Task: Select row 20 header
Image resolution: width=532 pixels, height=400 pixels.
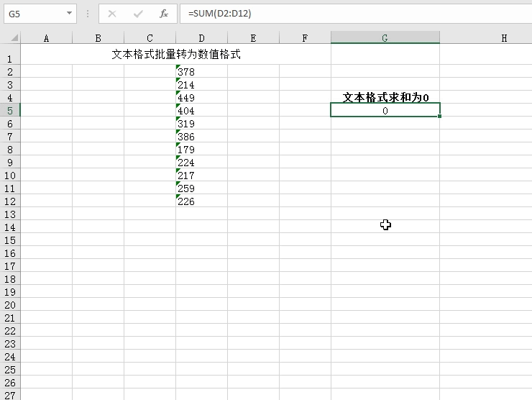Action: (x=10, y=304)
